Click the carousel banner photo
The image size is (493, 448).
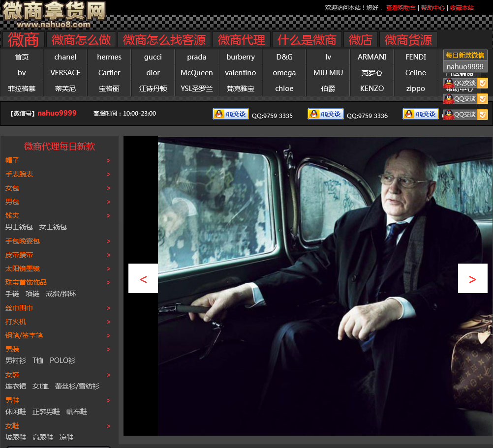325,286
